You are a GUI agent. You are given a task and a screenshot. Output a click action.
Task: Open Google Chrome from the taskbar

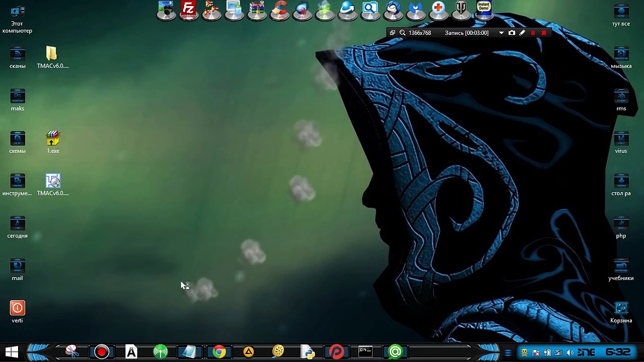pyautogui.click(x=219, y=351)
